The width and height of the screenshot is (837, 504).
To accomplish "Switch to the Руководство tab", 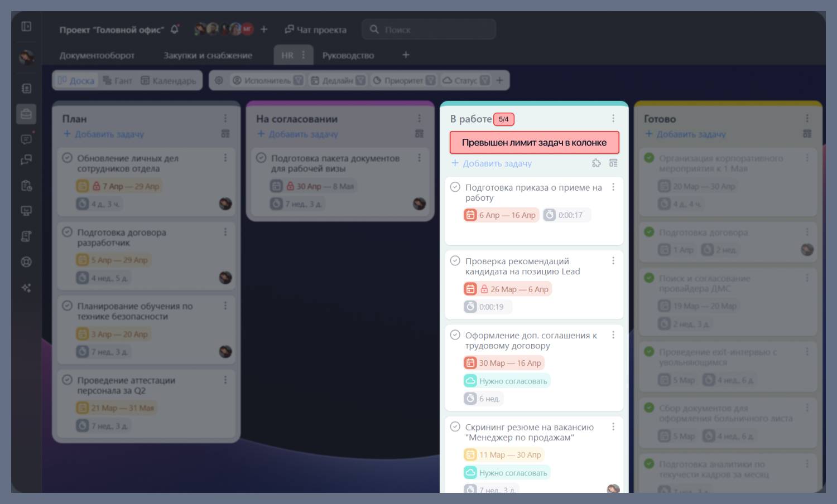I will point(348,55).
